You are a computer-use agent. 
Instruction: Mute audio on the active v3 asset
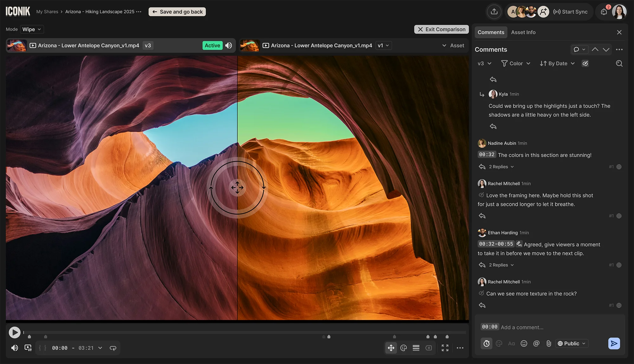(x=229, y=46)
